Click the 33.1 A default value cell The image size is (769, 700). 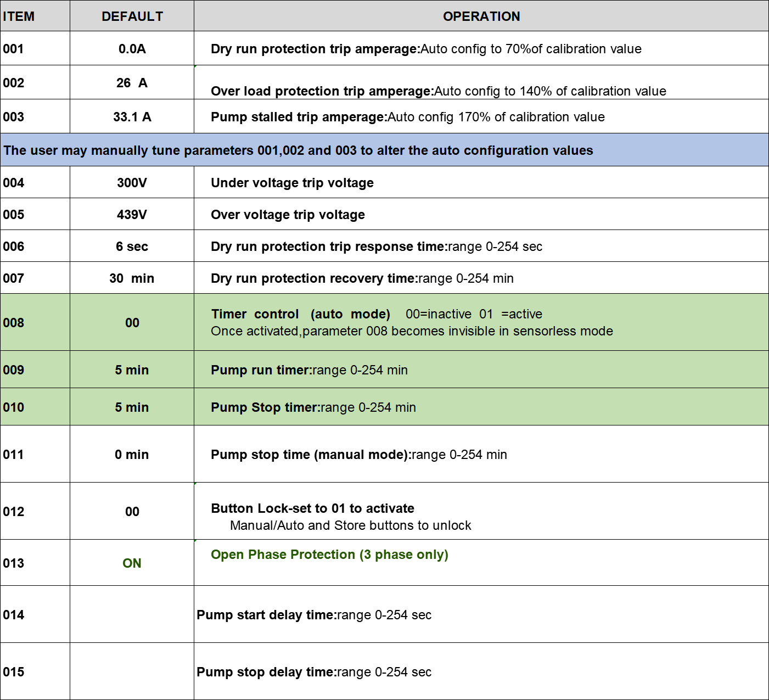[132, 116]
